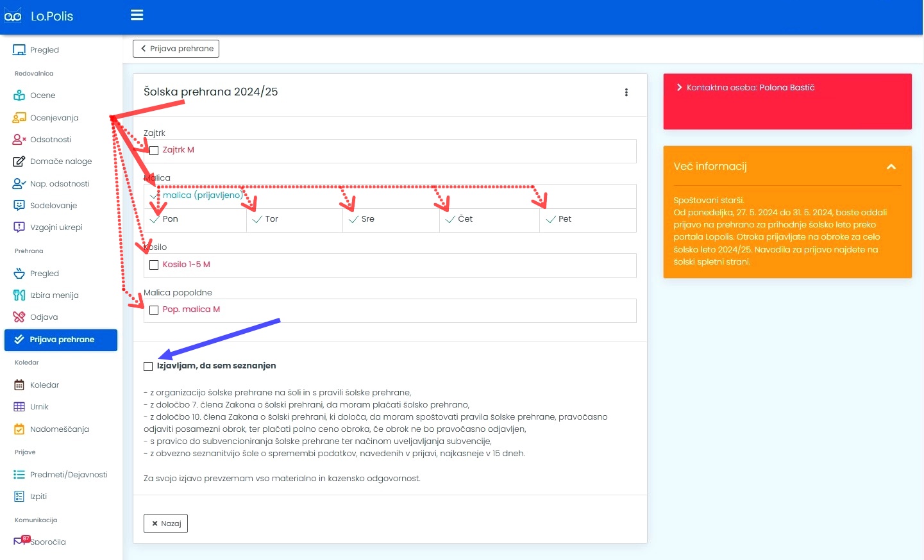This screenshot has width=924, height=560.
Task: Open the Ocenjevanja sidebar item
Action: tap(54, 118)
